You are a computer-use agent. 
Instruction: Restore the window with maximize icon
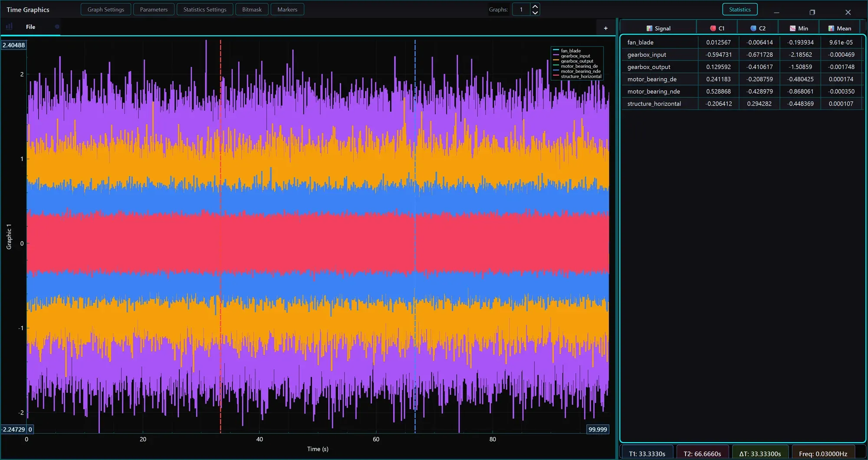point(812,12)
